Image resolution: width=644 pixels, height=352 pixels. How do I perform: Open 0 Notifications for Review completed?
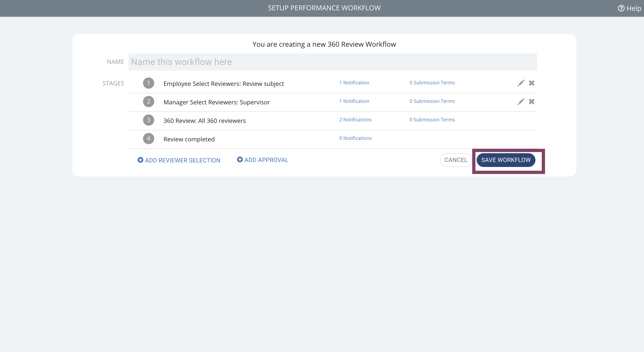pos(355,138)
